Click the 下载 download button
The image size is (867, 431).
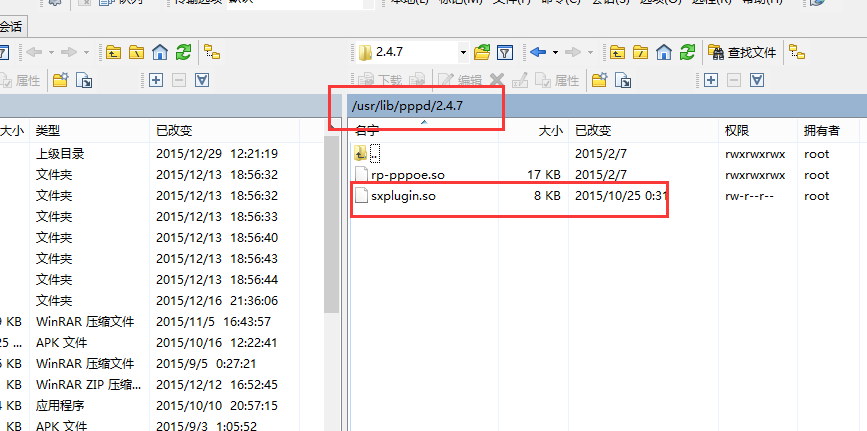point(379,81)
